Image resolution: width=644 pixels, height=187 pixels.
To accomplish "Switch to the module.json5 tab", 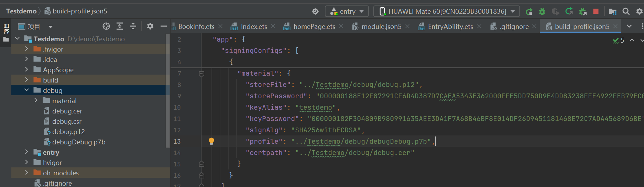I will coord(381,26).
